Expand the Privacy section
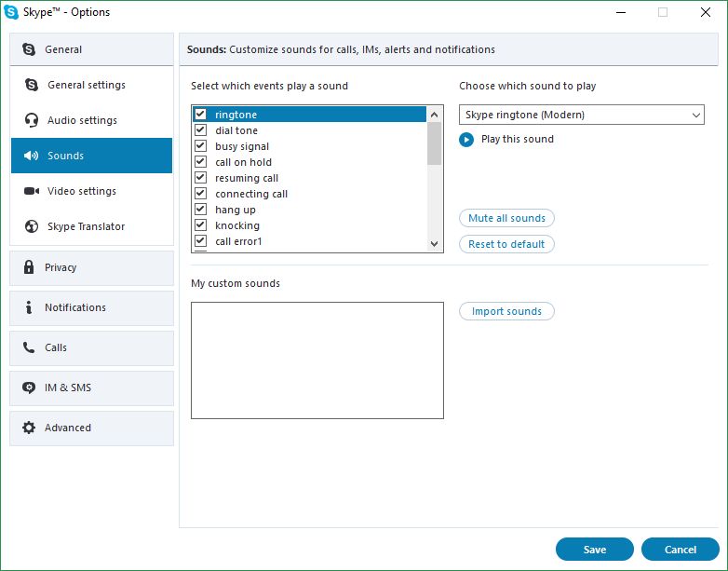This screenshot has height=571, width=728. point(91,268)
